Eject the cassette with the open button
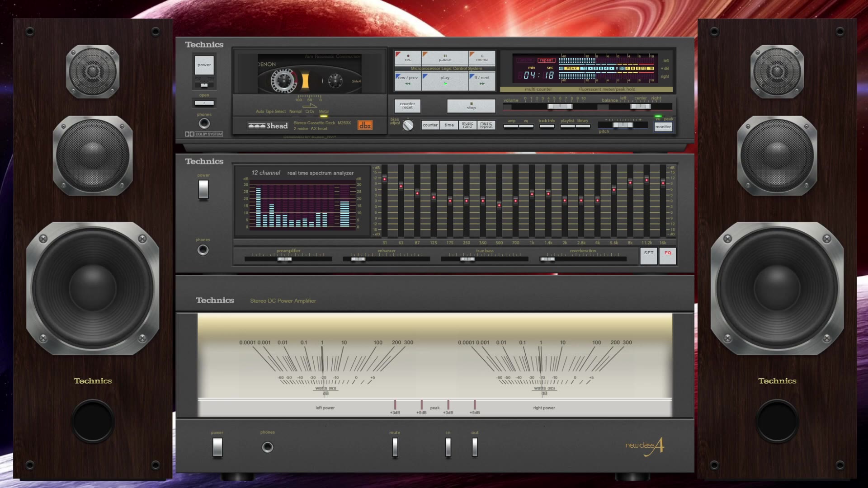Screen dimensions: 868x488 (204, 103)
